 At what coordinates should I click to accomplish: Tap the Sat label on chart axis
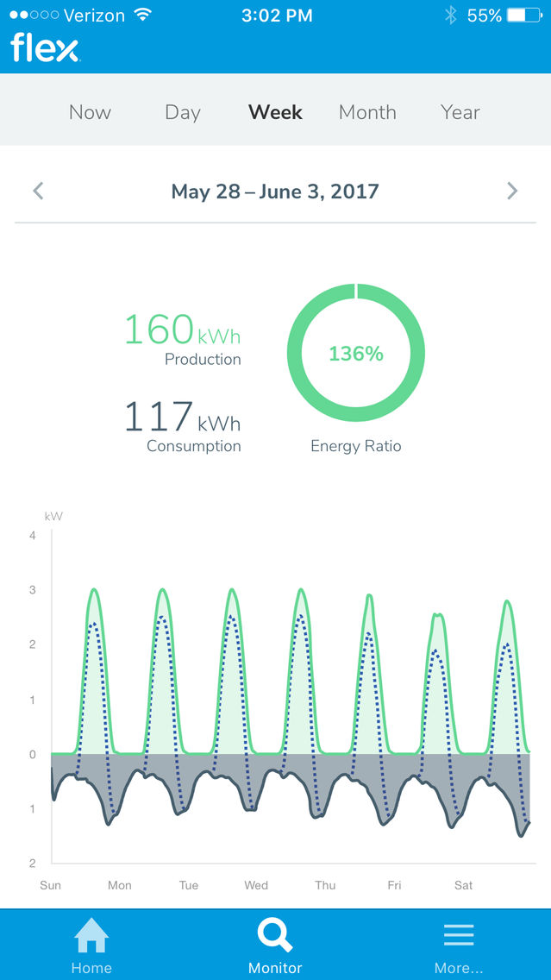click(x=464, y=886)
